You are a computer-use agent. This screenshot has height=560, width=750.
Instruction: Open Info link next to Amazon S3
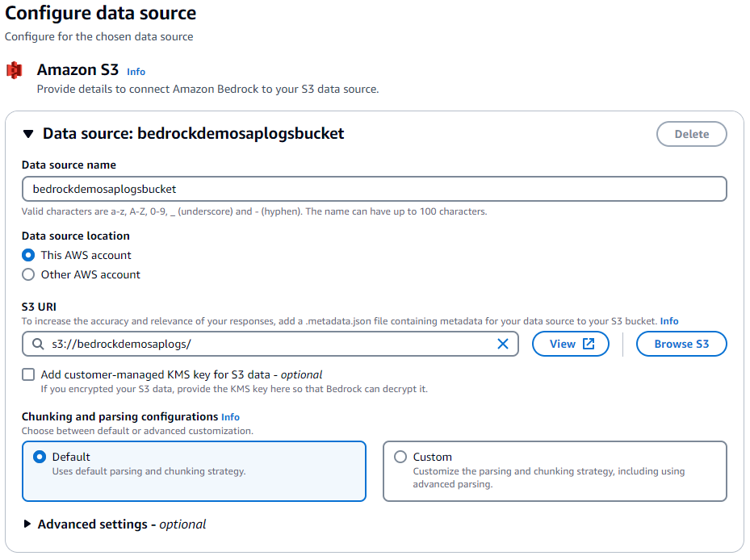point(136,72)
